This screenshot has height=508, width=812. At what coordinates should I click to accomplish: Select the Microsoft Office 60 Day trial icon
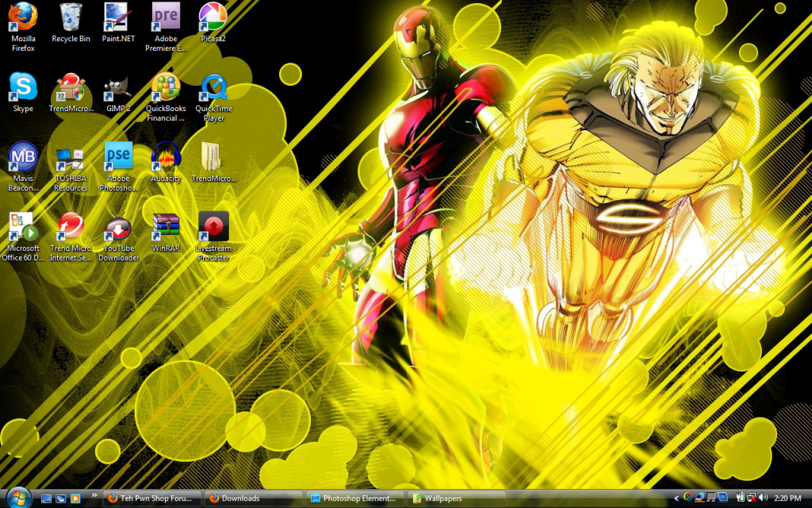click(x=23, y=237)
